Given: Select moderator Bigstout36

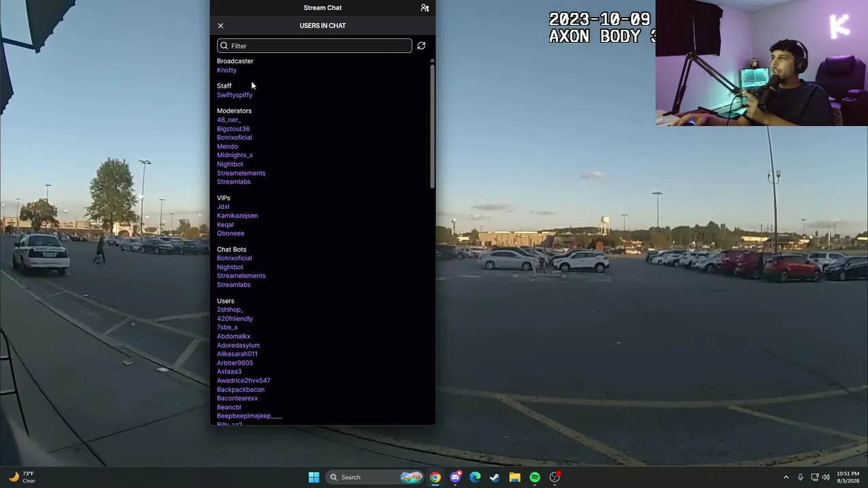Looking at the screenshot, I should tap(233, 129).
